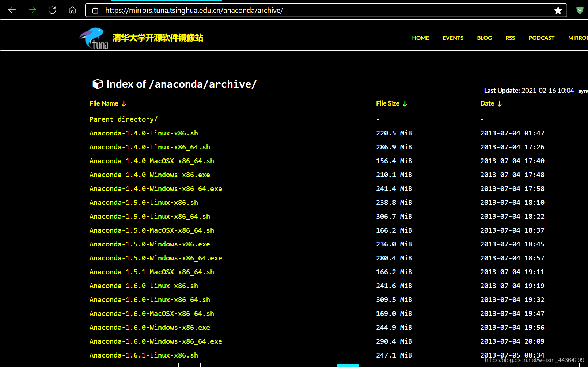The height and width of the screenshot is (367, 588).
Task: Select the 309.5 MiB size cell
Action: click(394, 300)
